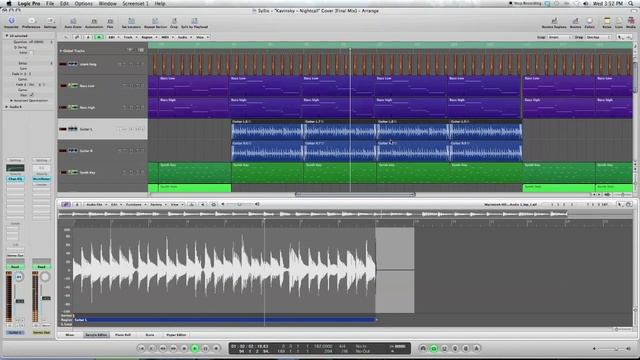Select the Guitar L track header
This screenshot has height=360, width=640.
click(x=102, y=129)
